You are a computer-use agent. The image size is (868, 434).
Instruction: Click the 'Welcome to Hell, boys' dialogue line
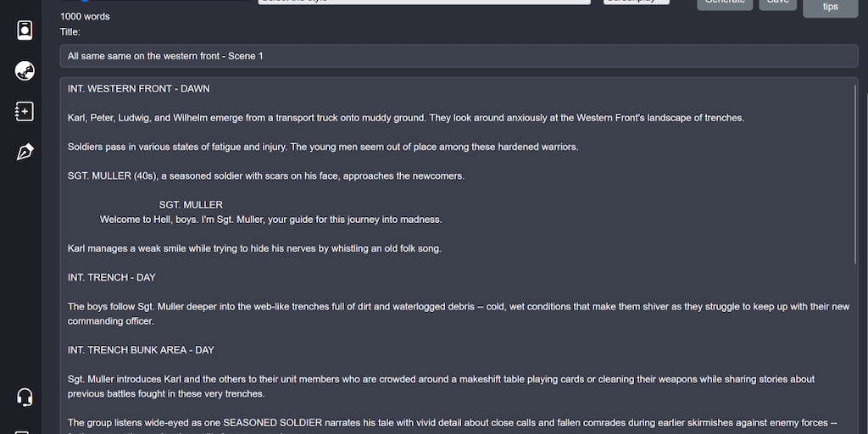(270, 220)
